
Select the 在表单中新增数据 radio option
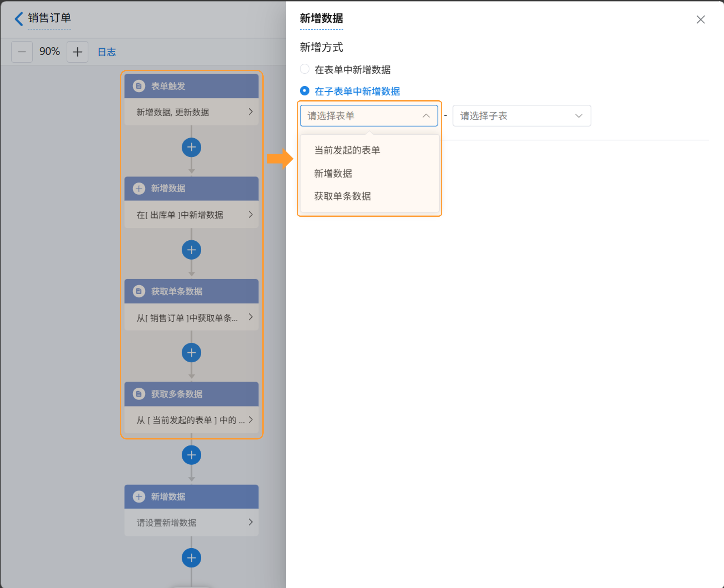305,69
